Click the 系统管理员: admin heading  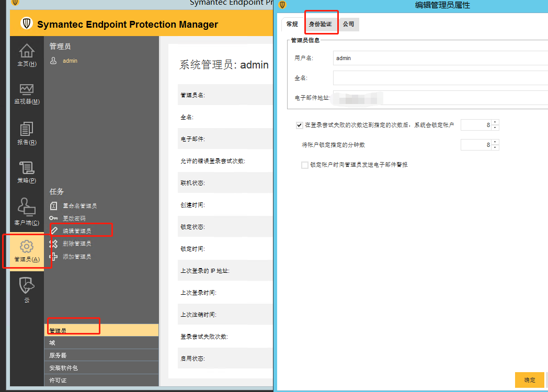click(x=224, y=65)
